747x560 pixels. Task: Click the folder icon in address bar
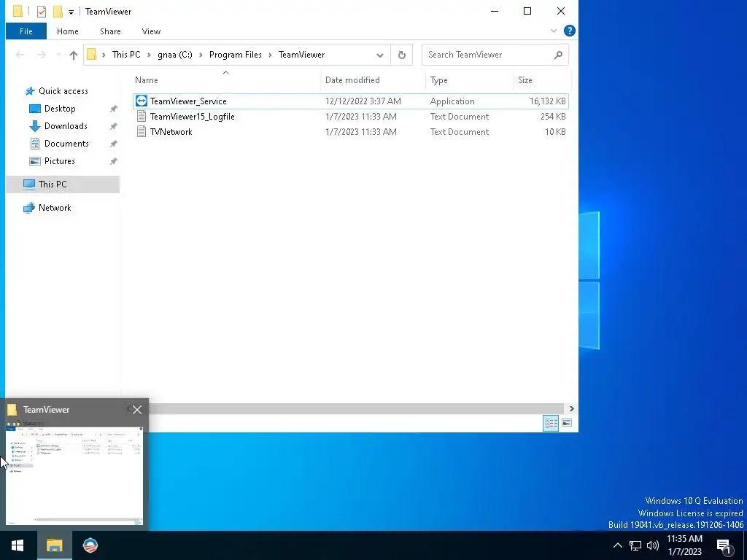92,55
